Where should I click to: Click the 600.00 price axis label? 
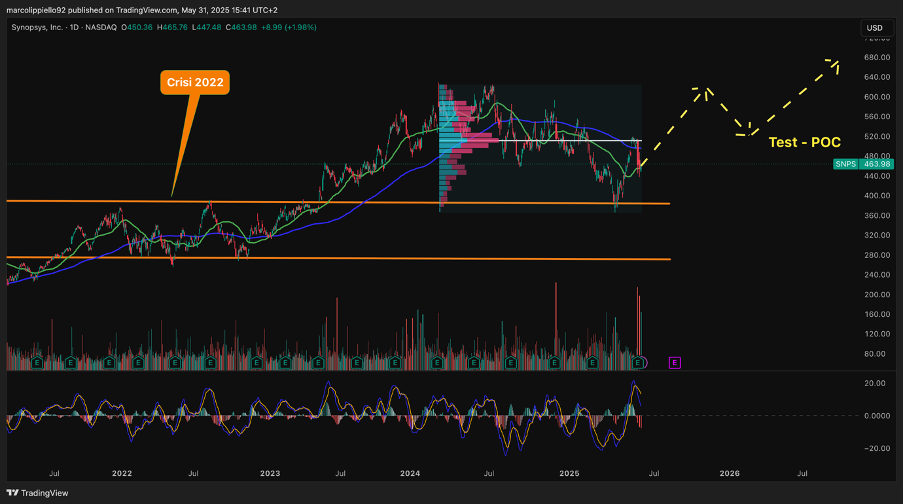[877, 97]
